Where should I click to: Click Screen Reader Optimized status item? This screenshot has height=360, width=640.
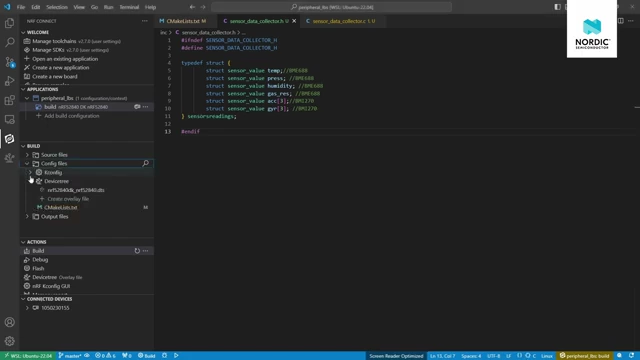coord(396,356)
